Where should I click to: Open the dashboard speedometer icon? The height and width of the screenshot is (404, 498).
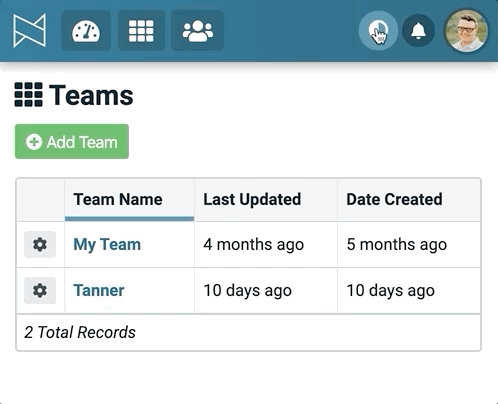point(86,31)
